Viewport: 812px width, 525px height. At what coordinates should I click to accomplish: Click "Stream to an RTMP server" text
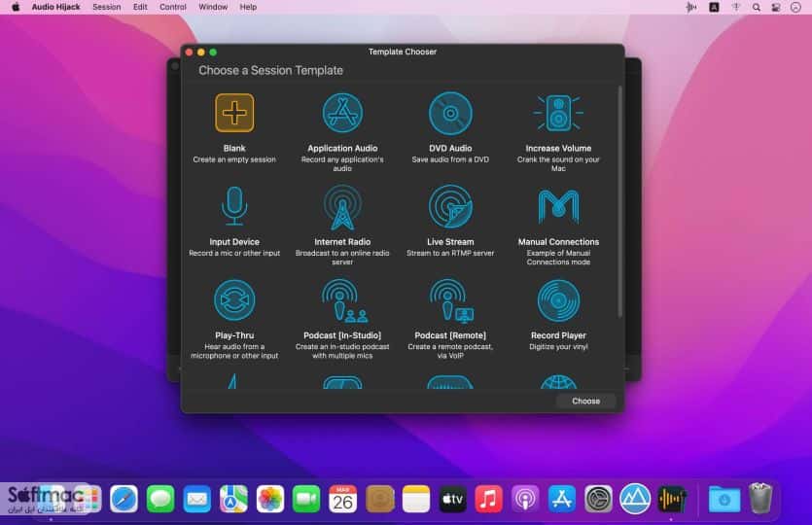click(450, 253)
